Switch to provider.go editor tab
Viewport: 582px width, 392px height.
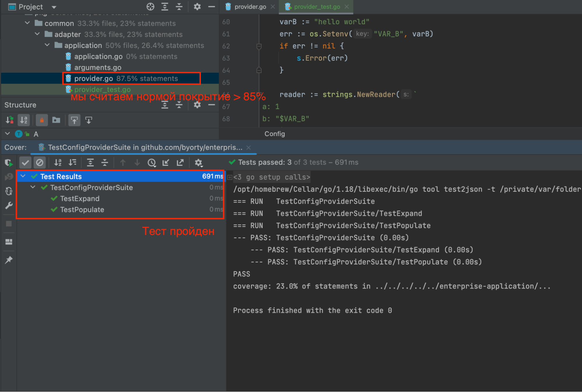250,7
